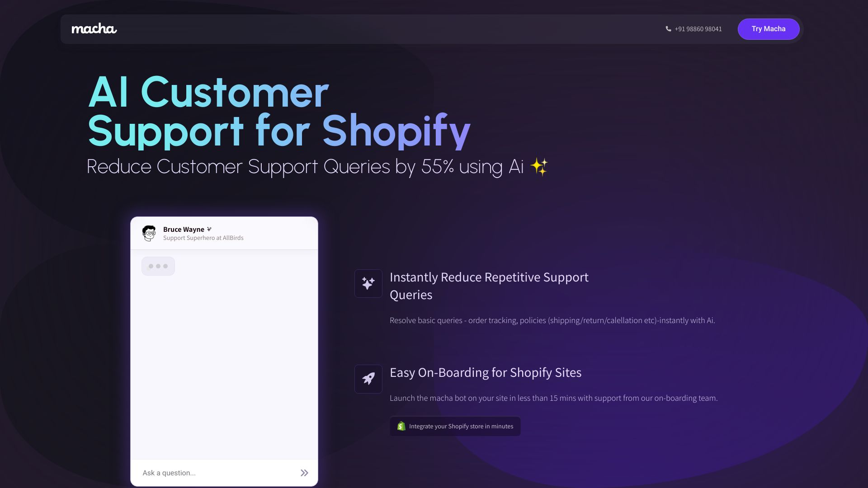Click the Try Macha button
This screenshot has width=868, height=488.
pyautogui.click(x=768, y=29)
